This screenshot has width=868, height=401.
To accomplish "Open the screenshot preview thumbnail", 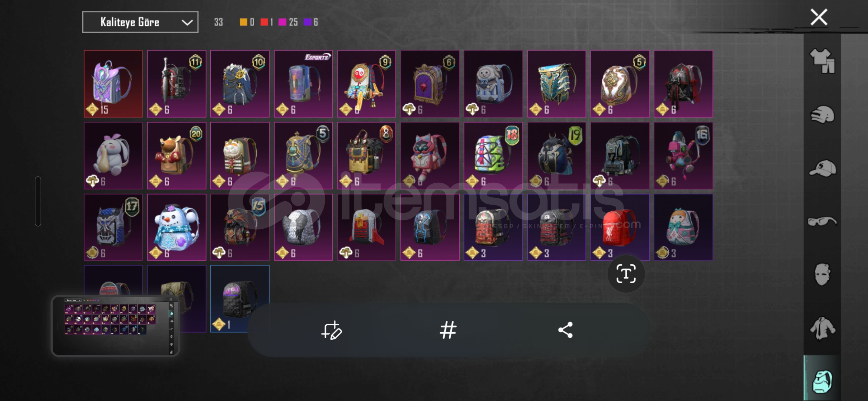I will tap(115, 326).
